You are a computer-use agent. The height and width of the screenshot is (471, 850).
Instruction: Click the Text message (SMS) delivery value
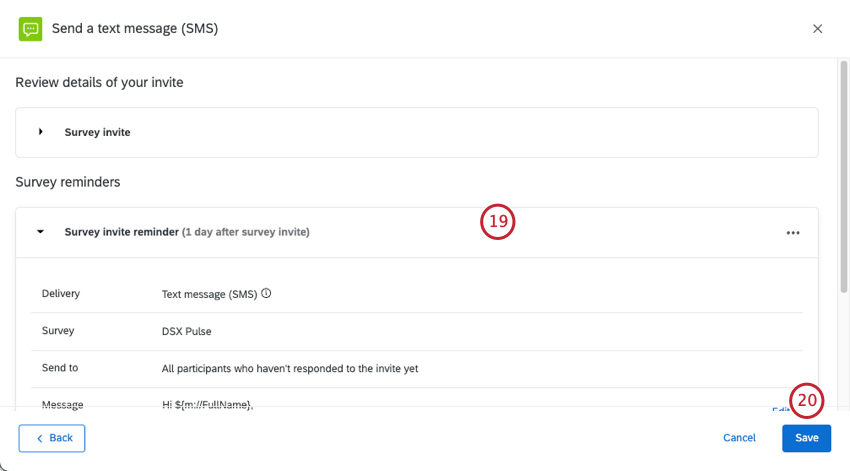[209, 294]
